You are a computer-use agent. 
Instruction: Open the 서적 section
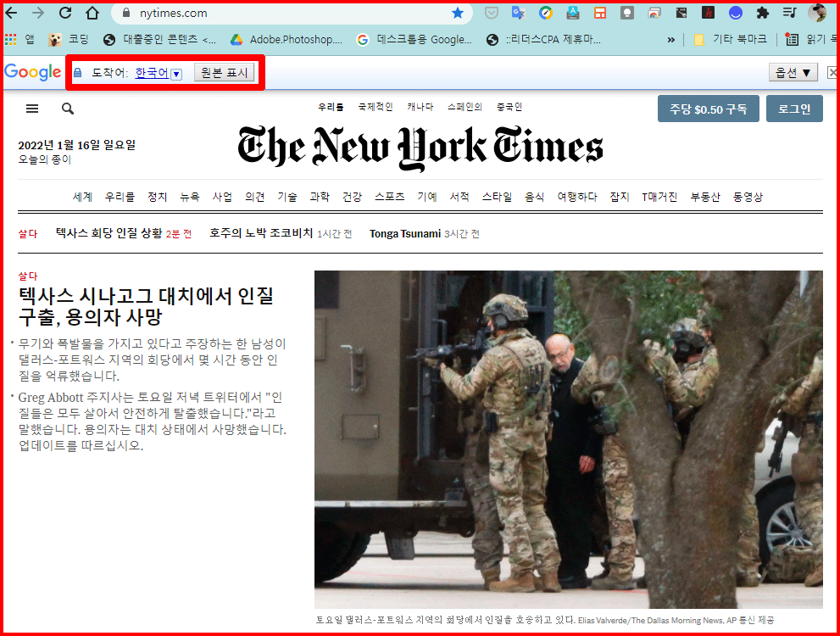(459, 198)
